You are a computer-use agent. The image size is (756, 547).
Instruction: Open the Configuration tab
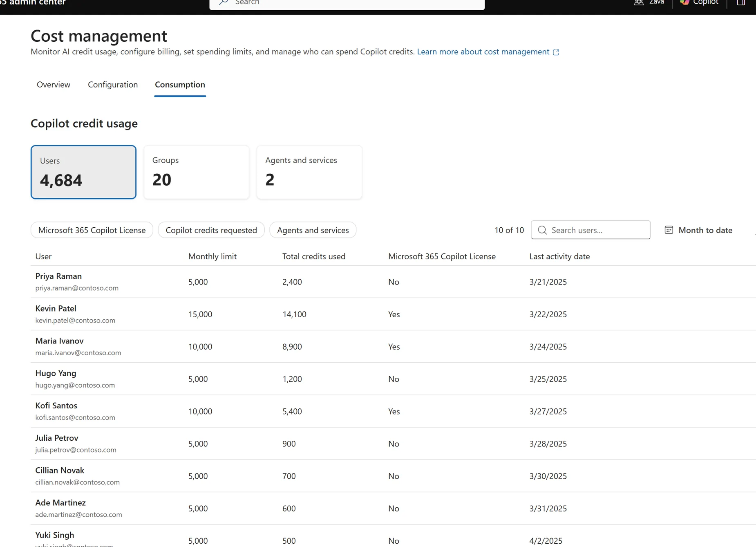coord(113,85)
